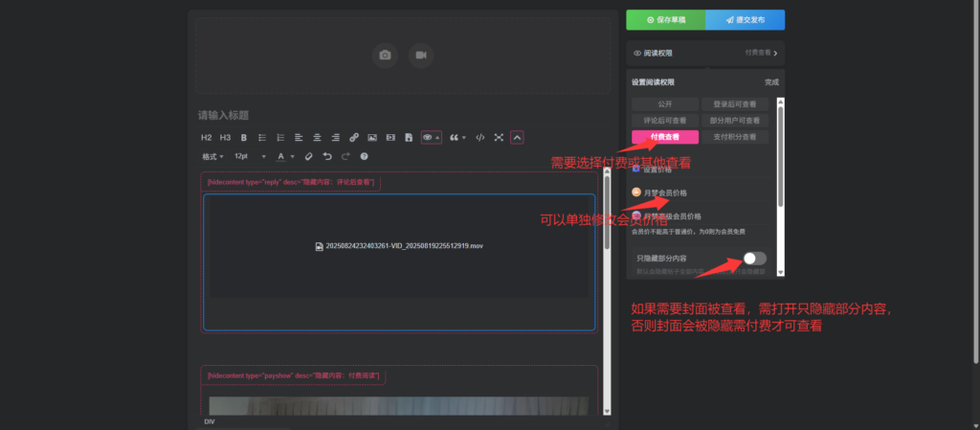Image resolution: width=980 pixels, height=430 pixels.
Task: Open the hidden content dropdown
Action: 432,138
